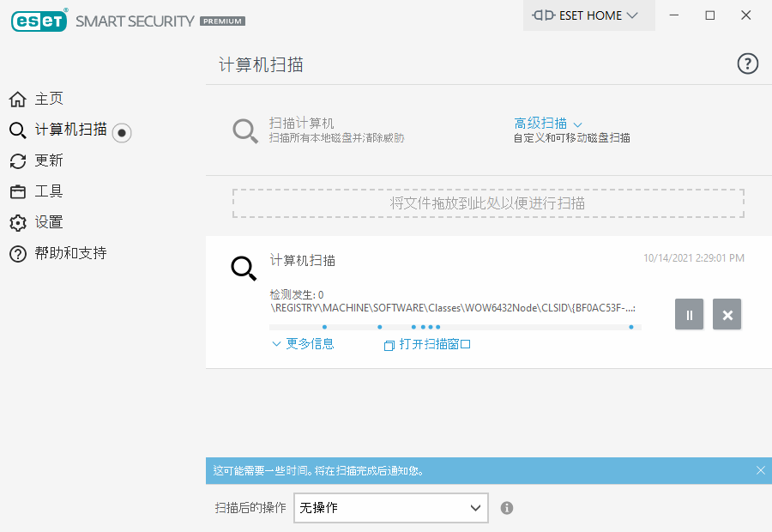Open the 工具 tools section

(x=49, y=191)
